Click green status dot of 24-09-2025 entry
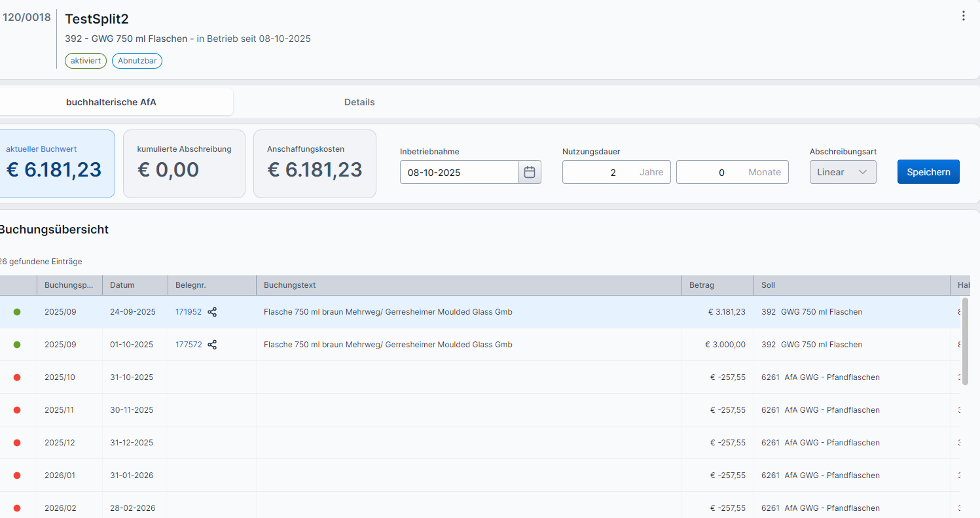The width and height of the screenshot is (980, 518). coord(17,312)
